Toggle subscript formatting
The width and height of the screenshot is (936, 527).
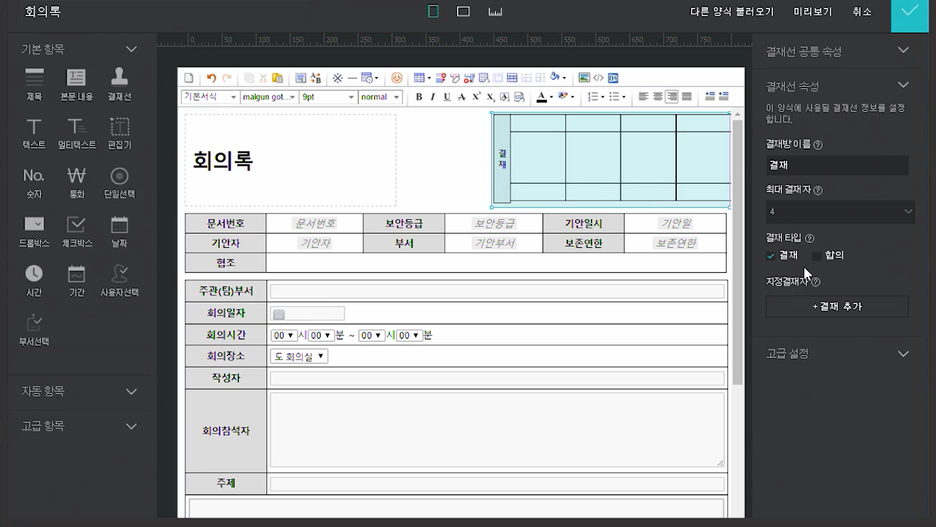point(490,97)
